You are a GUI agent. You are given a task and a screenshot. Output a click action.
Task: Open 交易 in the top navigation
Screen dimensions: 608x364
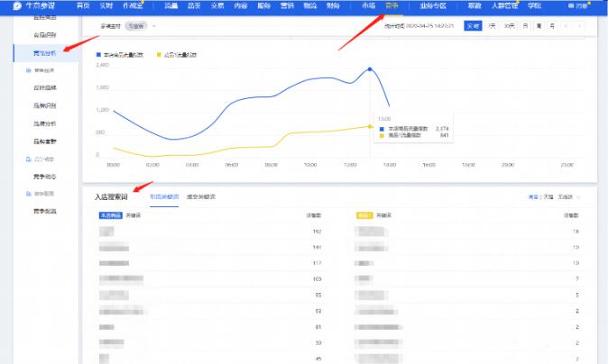click(217, 5)
